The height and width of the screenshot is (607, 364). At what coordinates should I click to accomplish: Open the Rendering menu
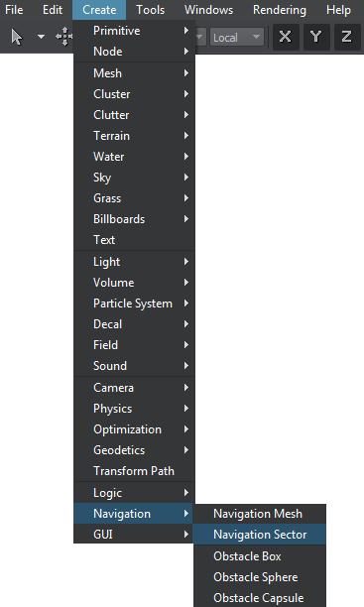tap(279, 10)
